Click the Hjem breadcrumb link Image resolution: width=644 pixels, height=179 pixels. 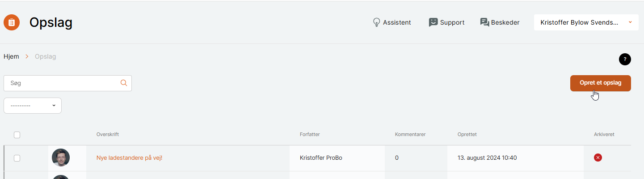[x=11, y=56]
